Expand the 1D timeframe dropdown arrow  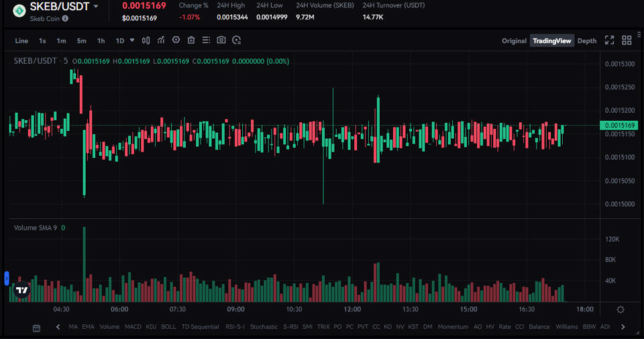tap(132, 40)
